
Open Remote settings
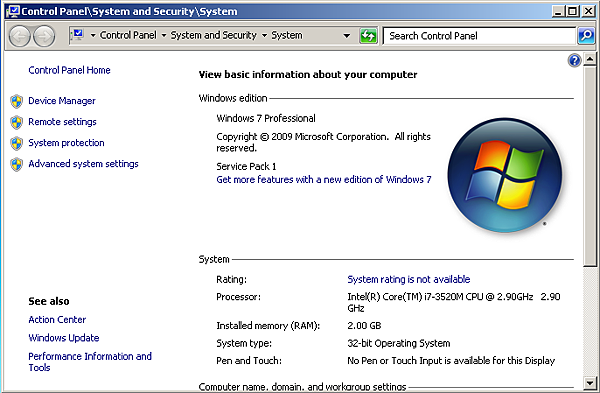62,122
